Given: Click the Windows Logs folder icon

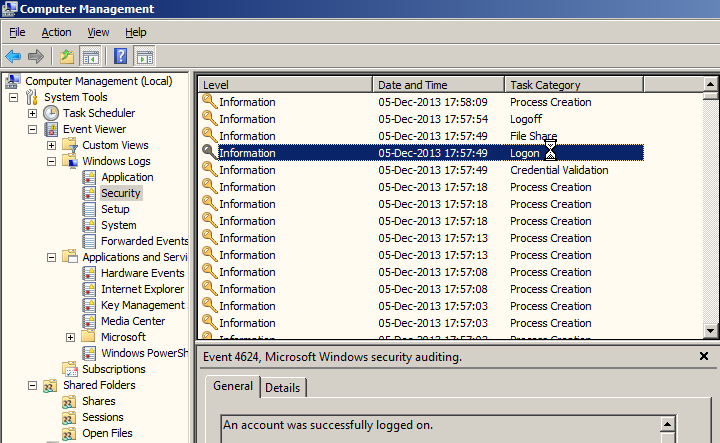Looking at the screenshot, I should click(x=70, y=161).
